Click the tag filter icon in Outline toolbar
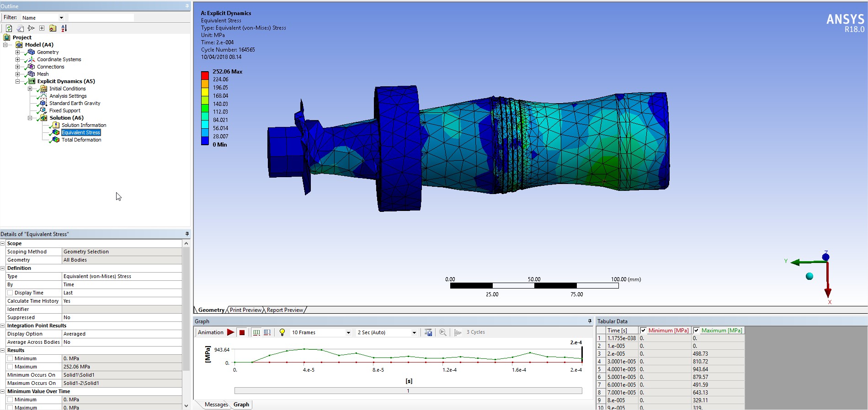Screen dimensions: 868x410 coord(31,28)
